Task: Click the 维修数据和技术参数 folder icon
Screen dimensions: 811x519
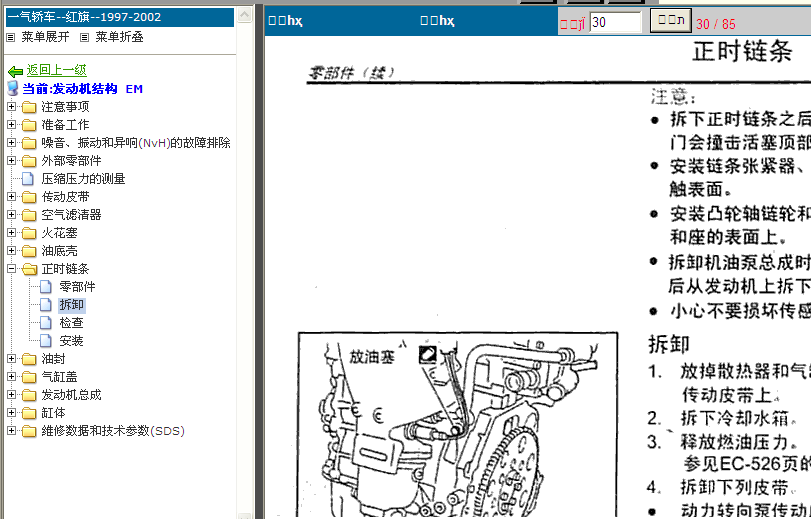Action: pyautogui.click(x=29, y=431)
